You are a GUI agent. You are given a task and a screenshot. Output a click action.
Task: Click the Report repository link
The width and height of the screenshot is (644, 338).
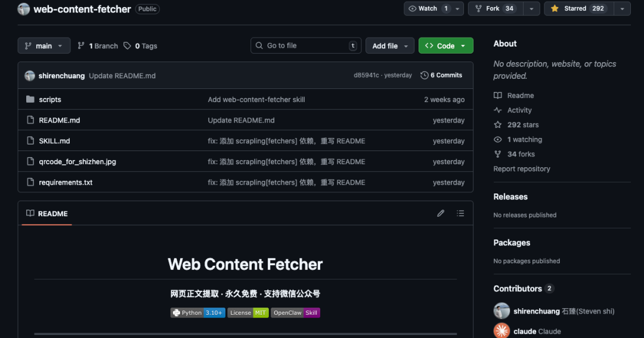(x=522, y=169)
